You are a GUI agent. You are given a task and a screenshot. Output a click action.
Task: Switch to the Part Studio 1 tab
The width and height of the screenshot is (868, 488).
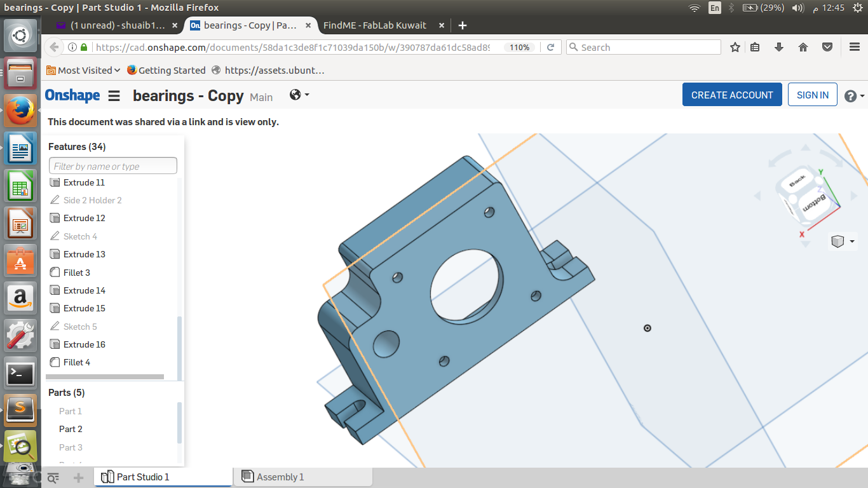[x=163, y=477]
